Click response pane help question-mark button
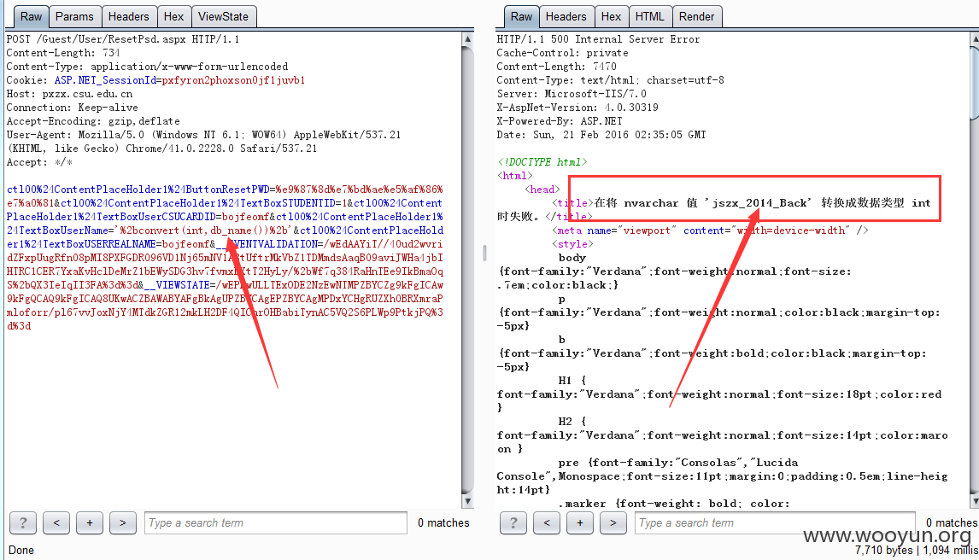Viewport: 979px width, 560px height. [513, 522]
